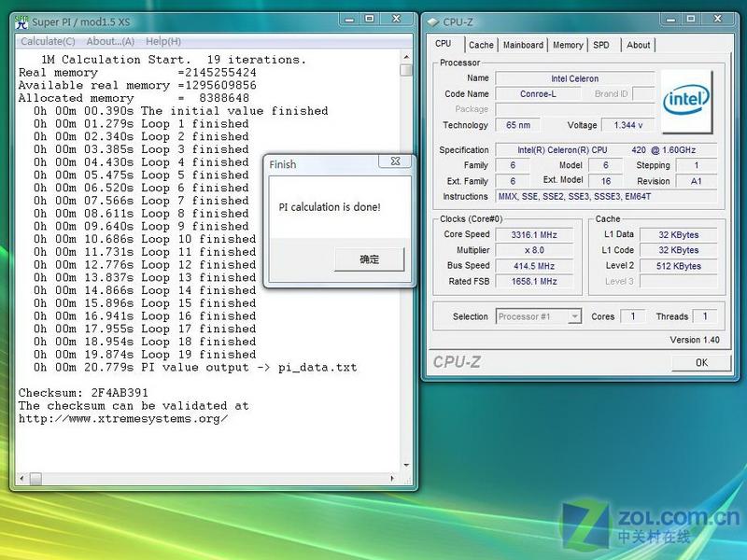Click the 'Allocated memory = 8388648' line
Image resolution: width=747 pixels, height=560 pixels.
tap(134, 98)
